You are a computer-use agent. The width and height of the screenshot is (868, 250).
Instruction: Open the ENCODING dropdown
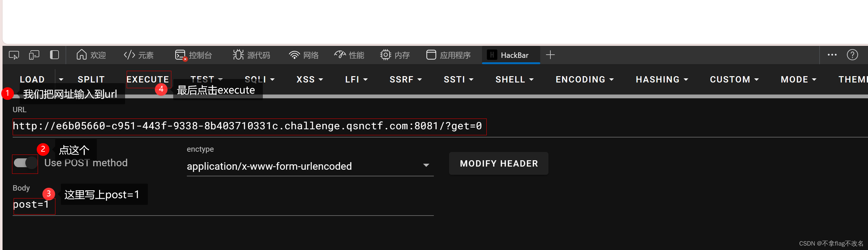pos(585,79)
